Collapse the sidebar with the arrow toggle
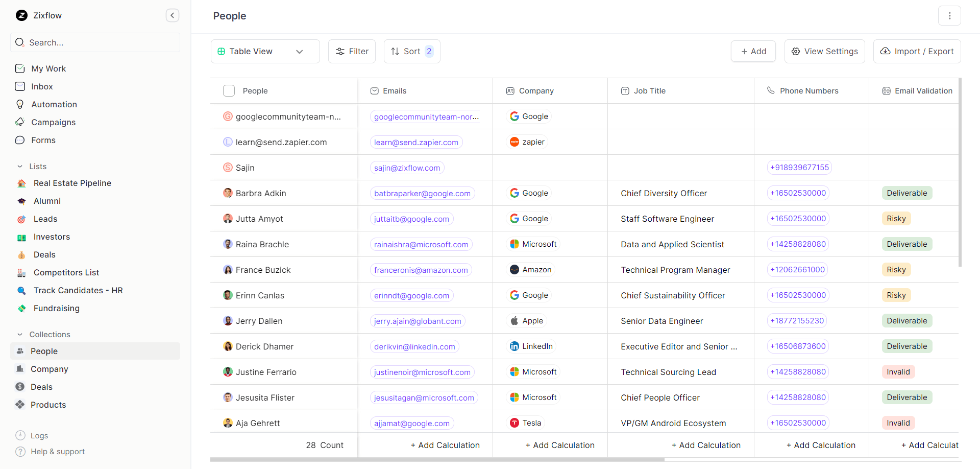980x469 pixels. [x=173, y=15]
